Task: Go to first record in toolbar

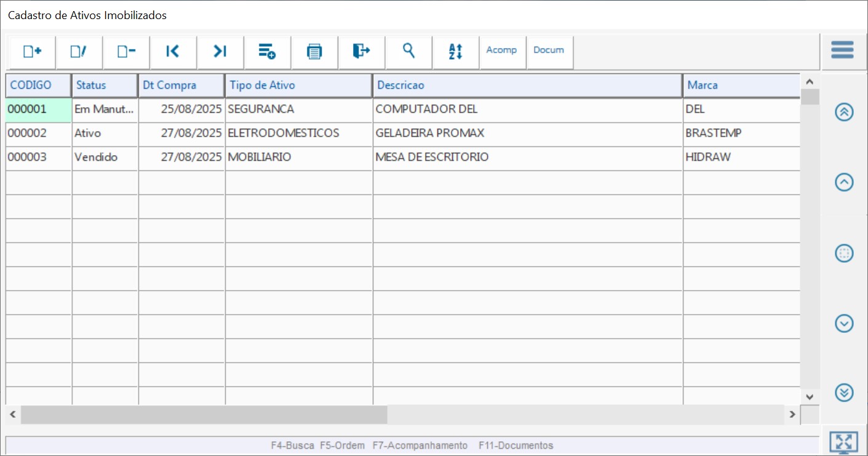Action: click(x=173, y=52)
